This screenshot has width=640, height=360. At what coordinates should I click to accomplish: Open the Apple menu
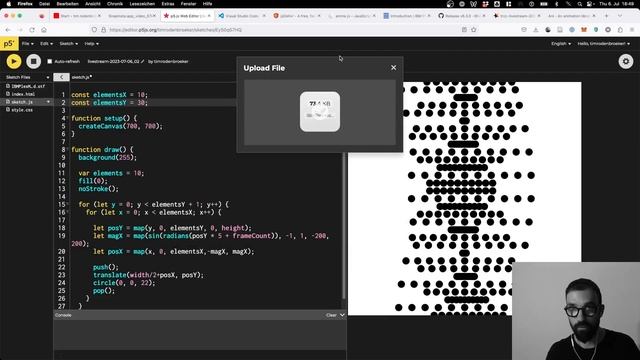(x=9, y=4)
